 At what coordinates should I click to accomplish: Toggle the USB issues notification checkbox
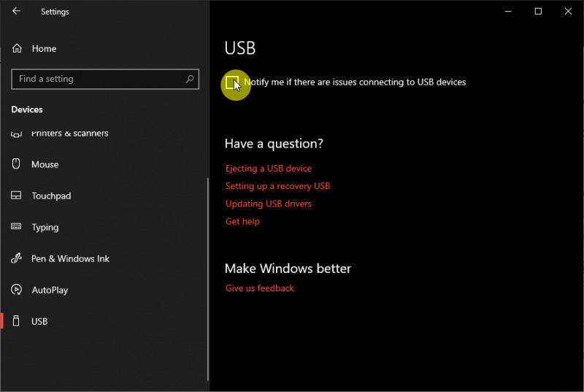[232, 82]
